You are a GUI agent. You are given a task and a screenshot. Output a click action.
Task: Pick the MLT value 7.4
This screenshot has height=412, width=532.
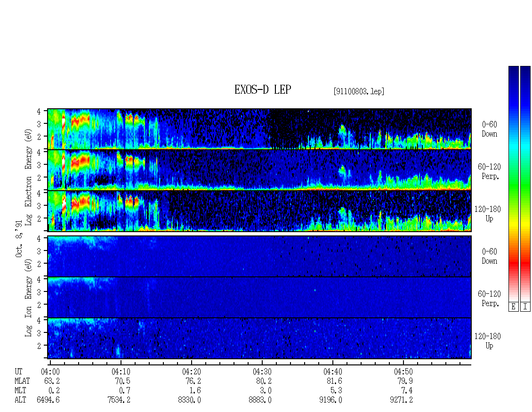point(407,391)
